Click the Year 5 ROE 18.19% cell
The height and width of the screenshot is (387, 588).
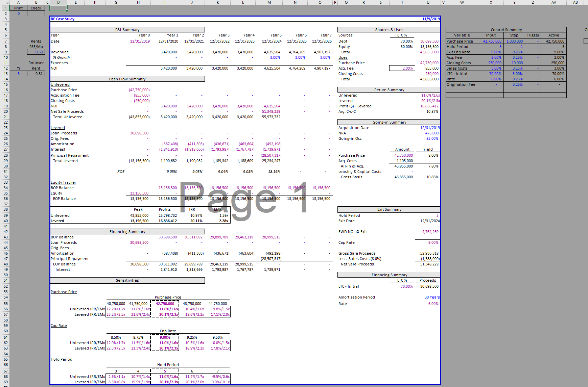[x=274, y=172]
